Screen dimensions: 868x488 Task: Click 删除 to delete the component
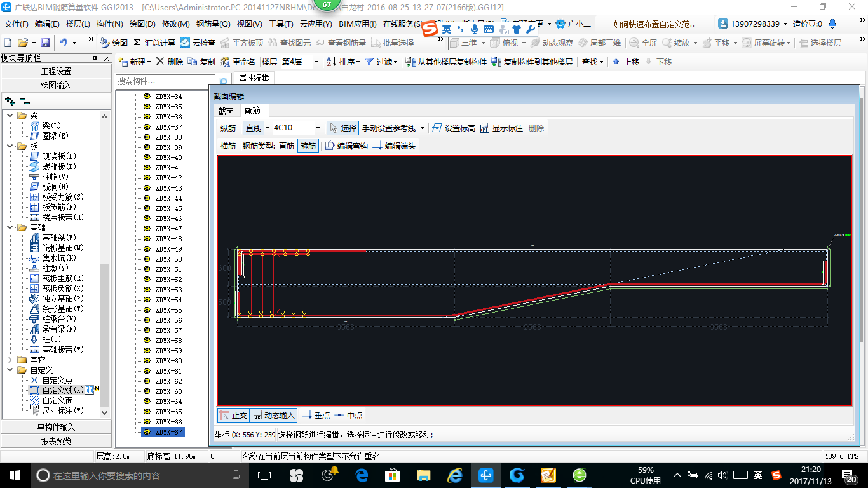[x=169, y=62]
